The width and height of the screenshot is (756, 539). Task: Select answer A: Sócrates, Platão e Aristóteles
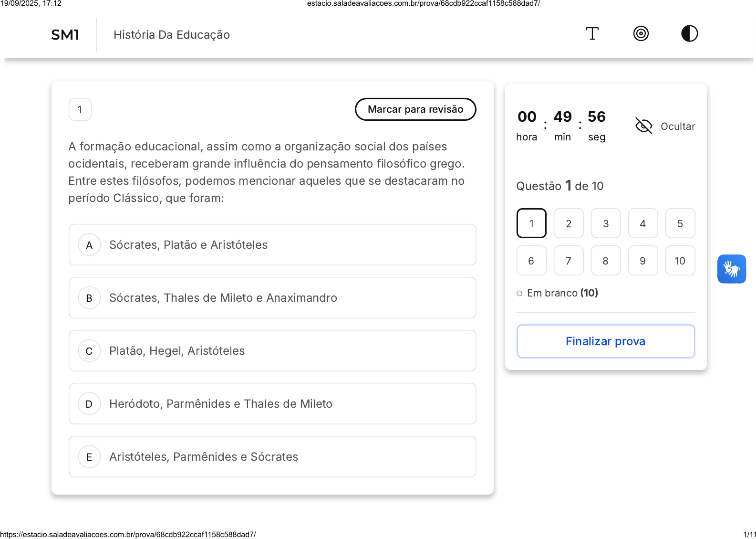272,245
